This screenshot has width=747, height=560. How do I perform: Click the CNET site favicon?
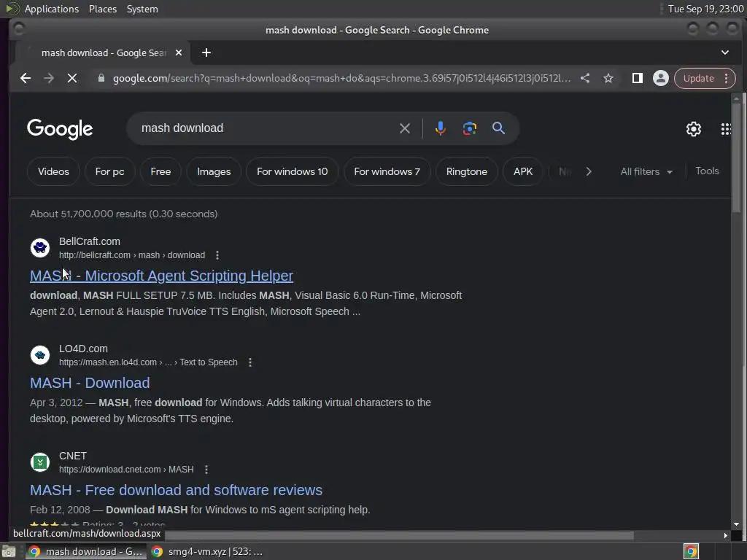(x=40, y=462)
